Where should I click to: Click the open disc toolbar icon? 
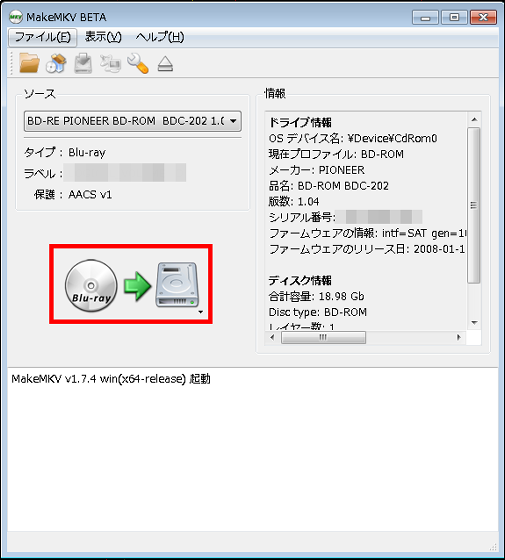coord(56,63)
